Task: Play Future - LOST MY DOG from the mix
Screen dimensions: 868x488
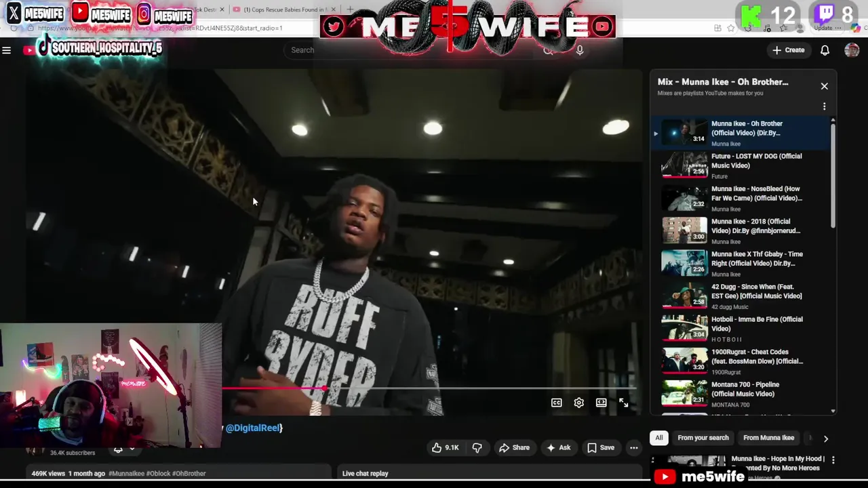Action: click(x=741, y=165)
